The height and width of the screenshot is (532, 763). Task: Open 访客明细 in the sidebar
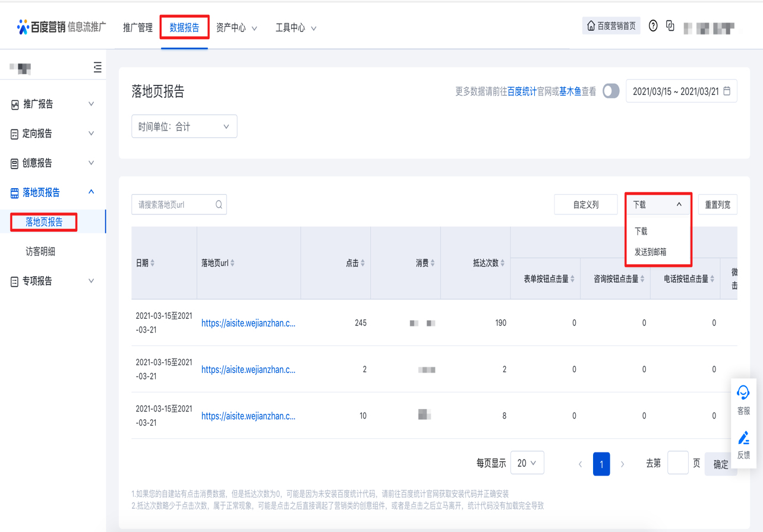pos(40,251)
